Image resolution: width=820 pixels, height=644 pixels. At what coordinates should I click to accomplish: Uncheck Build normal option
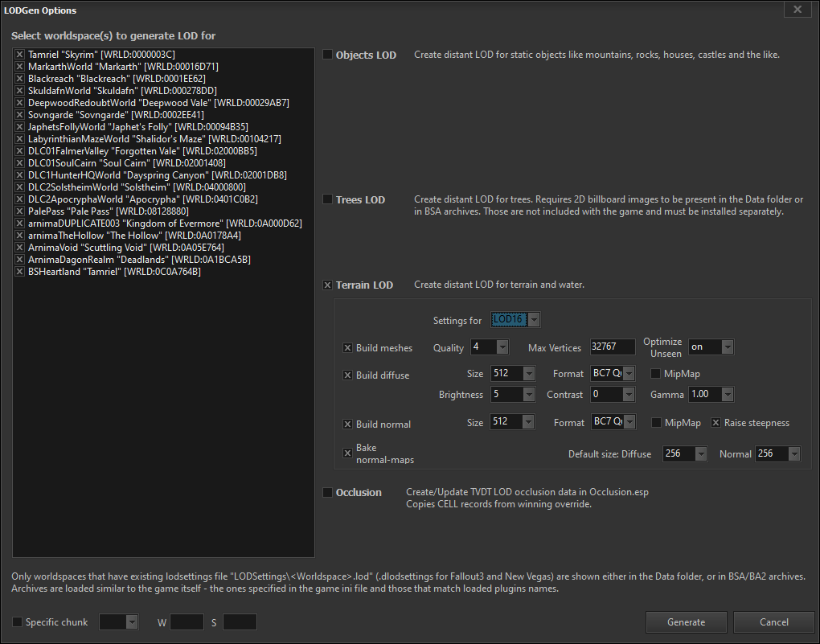[347, 425]
